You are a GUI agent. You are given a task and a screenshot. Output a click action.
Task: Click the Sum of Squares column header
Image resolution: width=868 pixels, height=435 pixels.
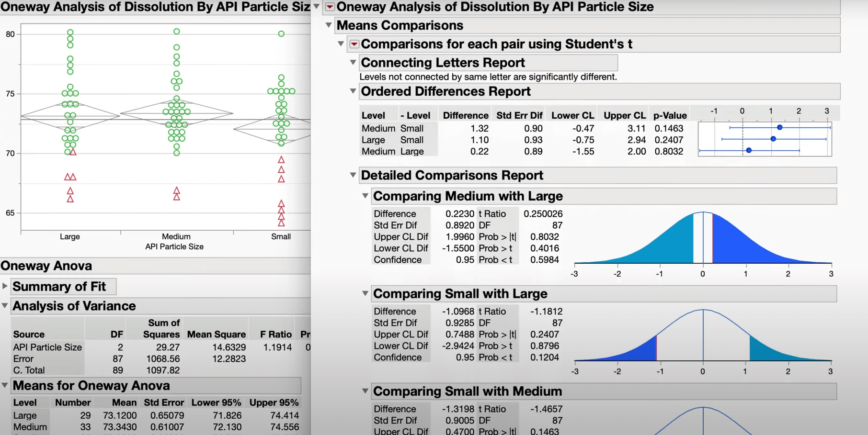pyautogui.click(x=161, y=328)
